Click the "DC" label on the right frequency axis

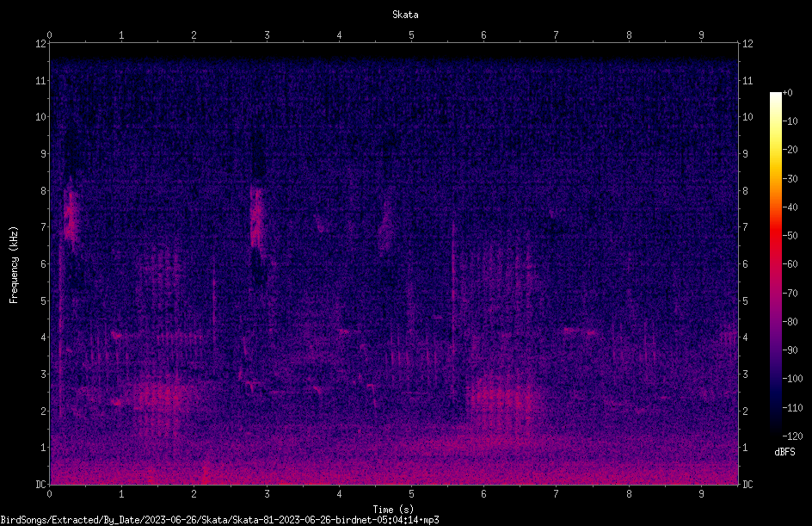[x=747, y=485]
